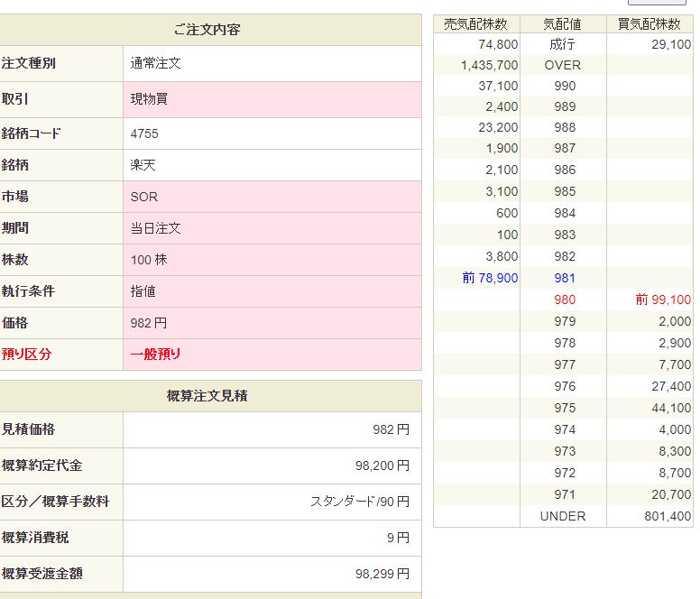Select the 100 株 quantity value

point(149,260)
